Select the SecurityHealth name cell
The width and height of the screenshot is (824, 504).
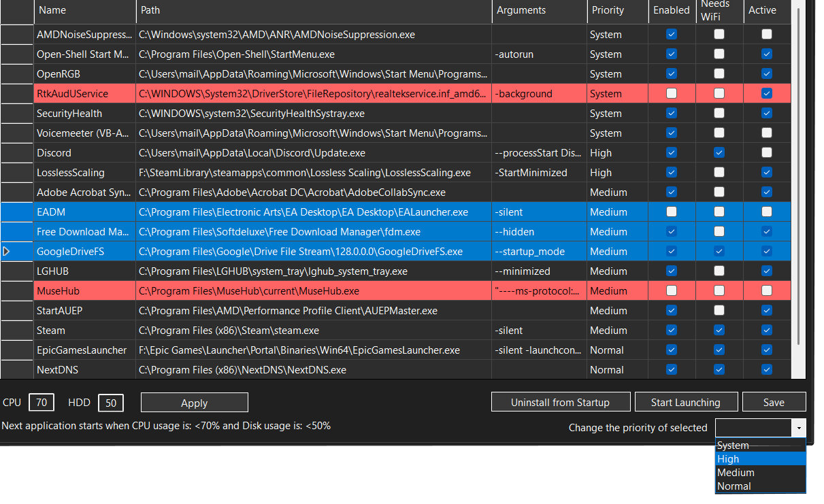84,114
